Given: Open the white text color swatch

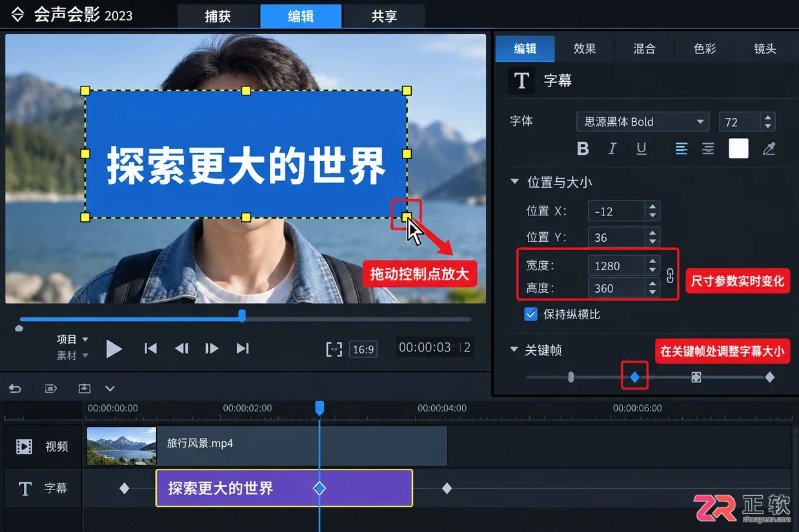Looking at the screenshot, I should 738,148.
